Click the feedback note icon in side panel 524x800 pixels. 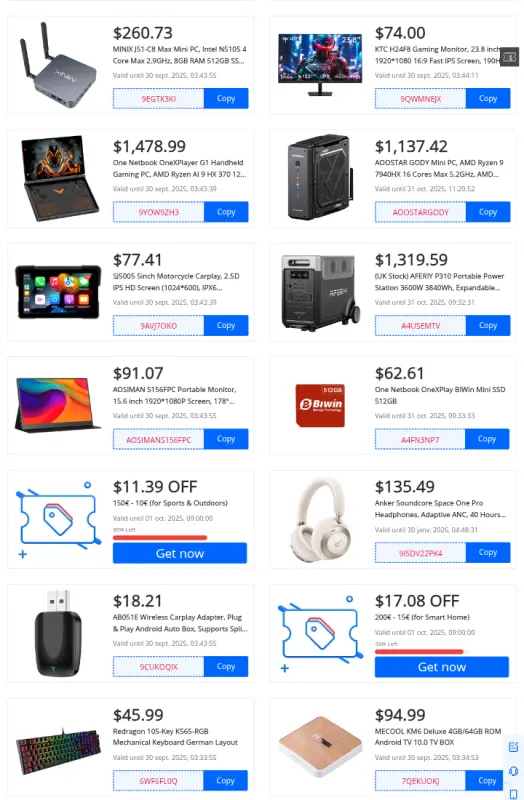(513, 747)
